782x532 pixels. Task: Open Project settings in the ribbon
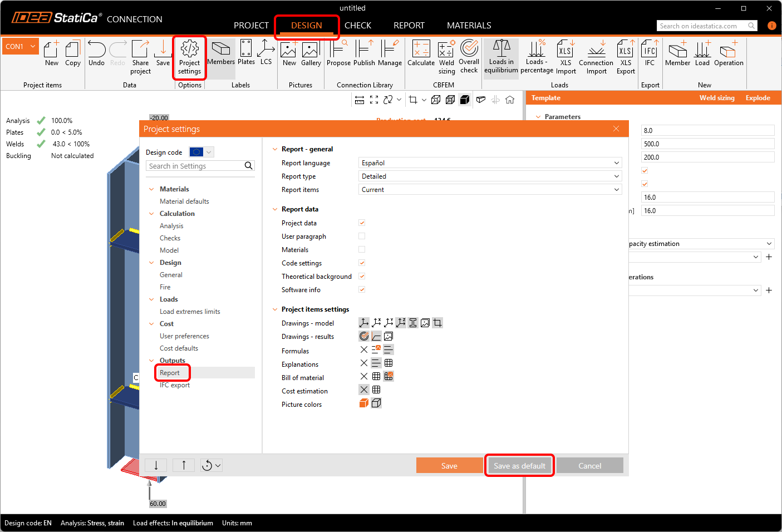click(x=189, y=57)
